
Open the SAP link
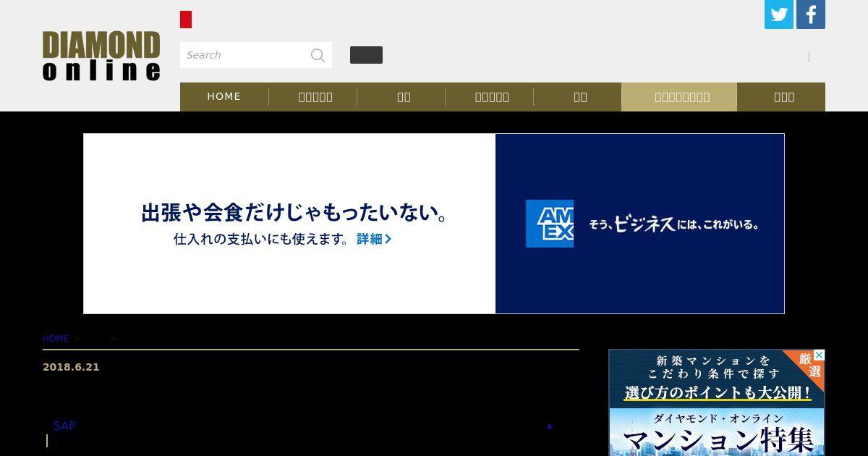(x=64, y=426)
